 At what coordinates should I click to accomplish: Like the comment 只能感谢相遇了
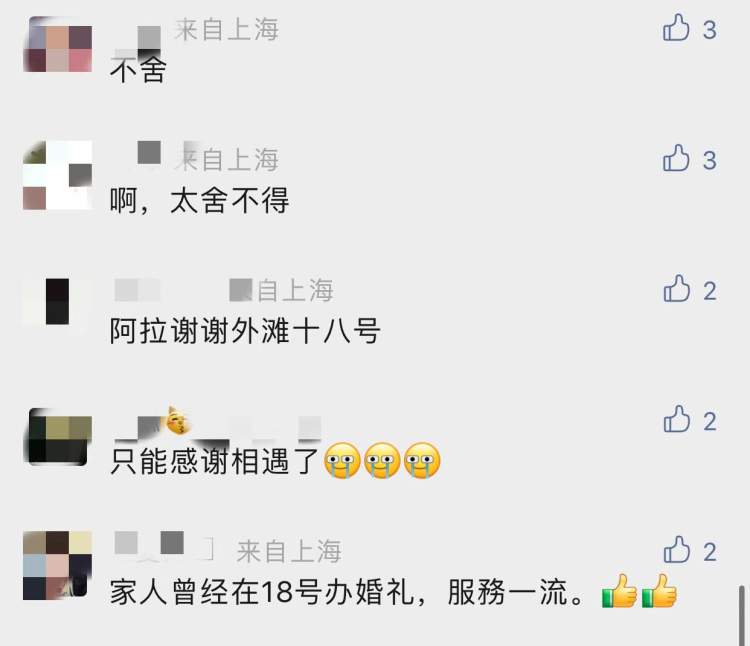676,419
